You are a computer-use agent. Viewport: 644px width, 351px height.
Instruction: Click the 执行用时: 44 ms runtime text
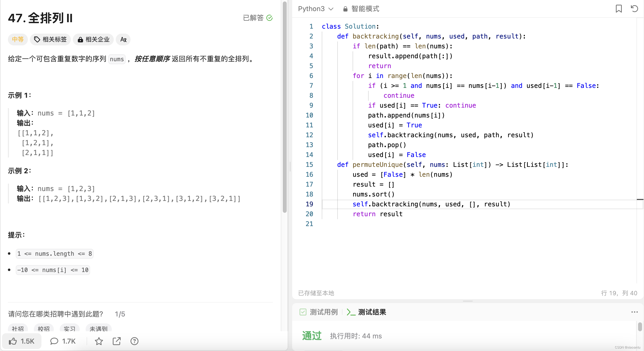click(x=356, y=336)
